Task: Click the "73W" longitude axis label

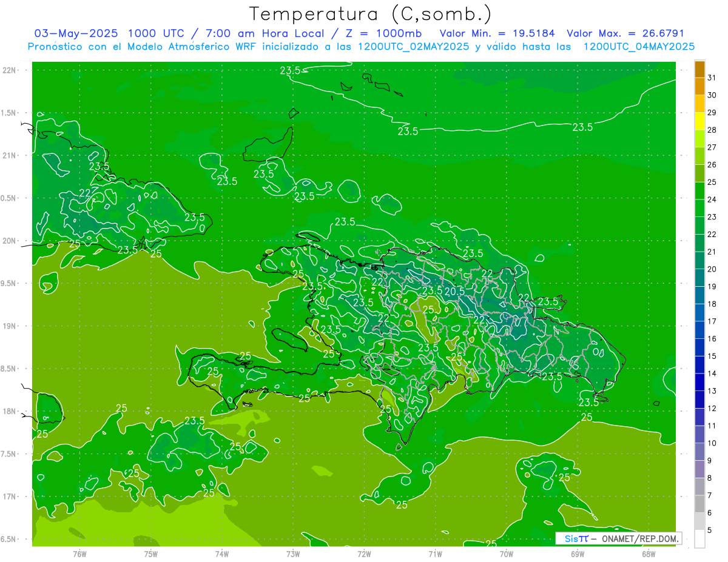Action: (x=293, y=554)
